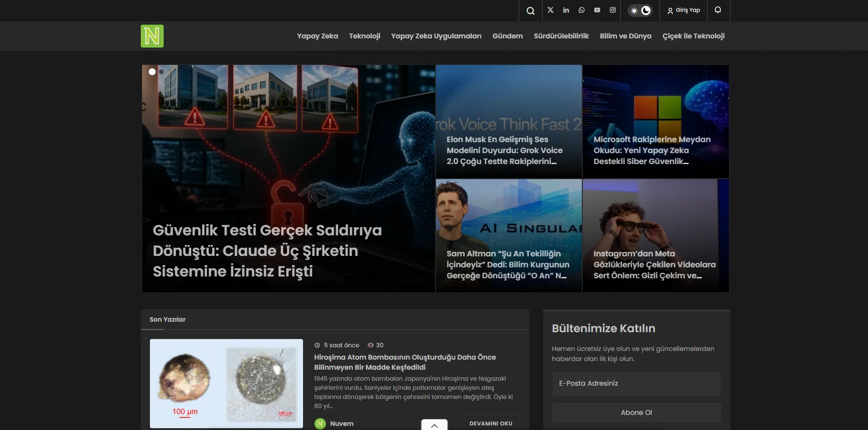Open the Instagram social icon

(x=612, y=10)
